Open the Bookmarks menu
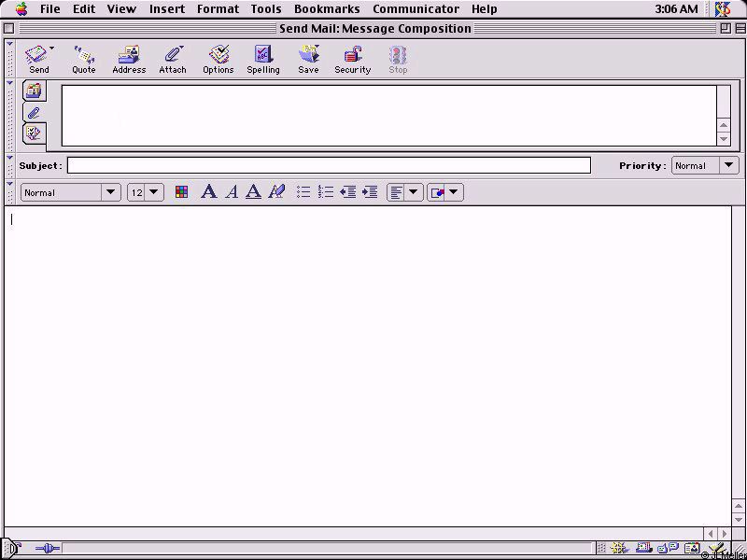The height and width of the screenshot is (560, 747). point(327,9)
